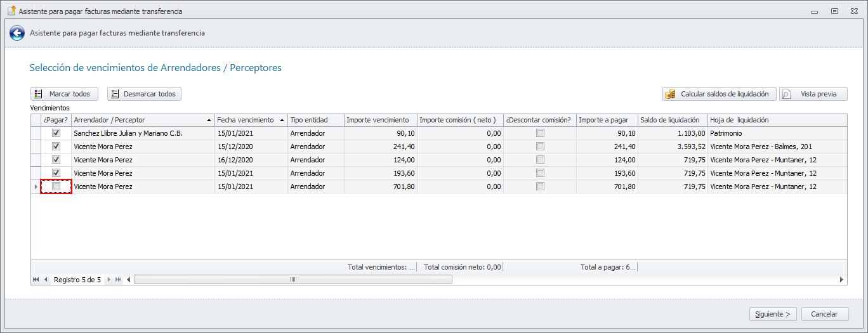The height and width of the screenshot is (333, 868).
Task: Click the Vista previa magnifier icon
Action: pyautogui.click(x=786, y=94)
